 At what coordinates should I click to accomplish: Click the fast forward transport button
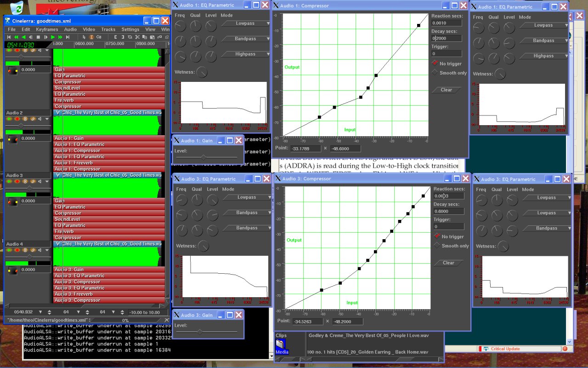click(60, 37)
